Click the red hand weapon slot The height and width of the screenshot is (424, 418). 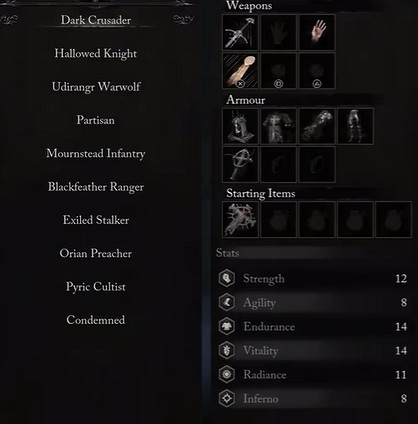(317, 32)
